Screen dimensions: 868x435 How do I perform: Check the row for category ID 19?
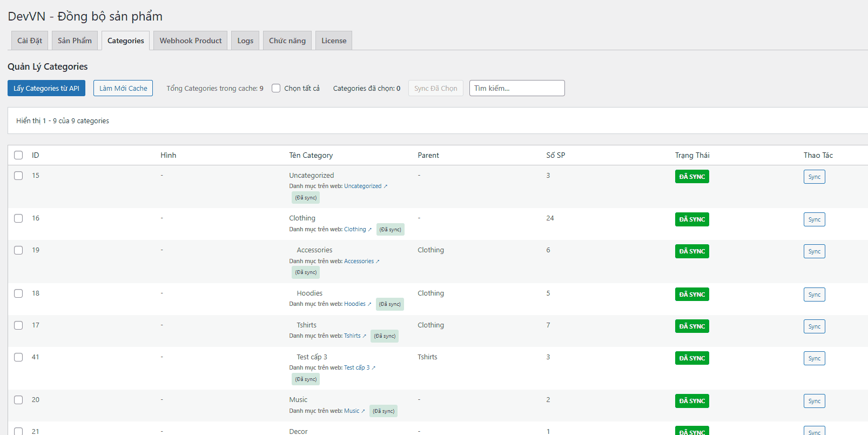click(18, 250)
